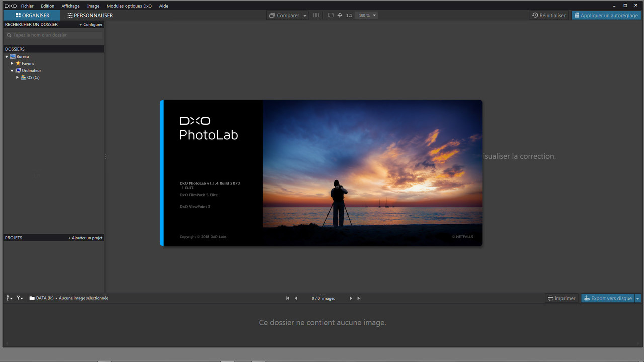
Task: Select the OS (C:) drive
Action: point(33,78)
